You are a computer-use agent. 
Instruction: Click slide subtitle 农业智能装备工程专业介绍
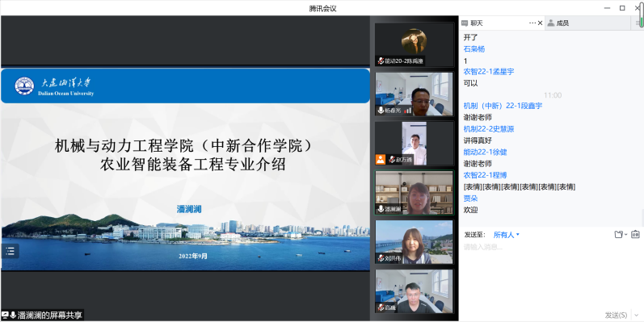click(x=192, y=165)
